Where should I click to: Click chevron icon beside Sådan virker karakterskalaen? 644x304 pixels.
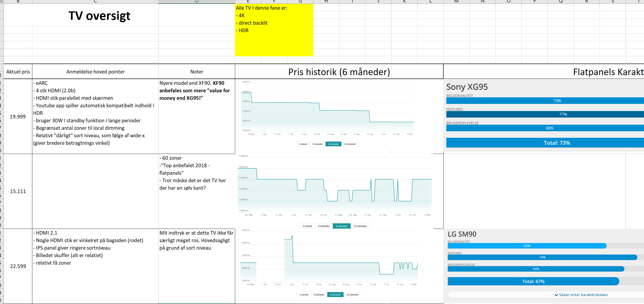pos(556,295)
